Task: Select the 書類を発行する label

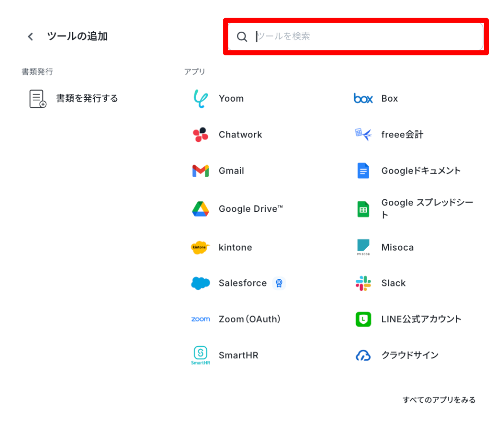Action: (87, 98)
